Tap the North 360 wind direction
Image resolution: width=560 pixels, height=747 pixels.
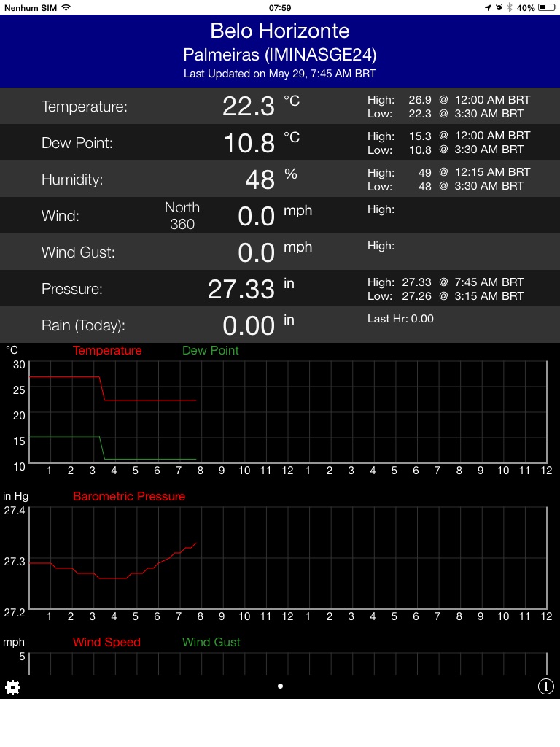coord(182,216)
